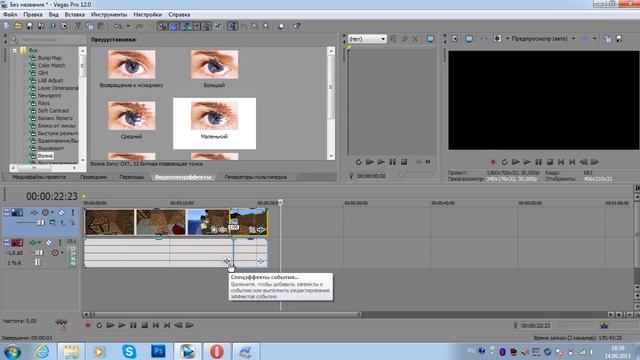Select the Zoom edit tool magnifier
The image size is (640, 360).
266,26
